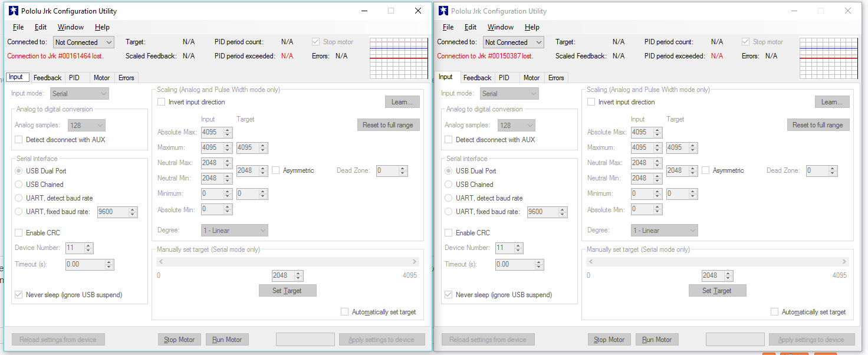The image size is (868, 355).
Task: Click Stop Motor button in Jrk #00161464 window
Action: [179, 340]
